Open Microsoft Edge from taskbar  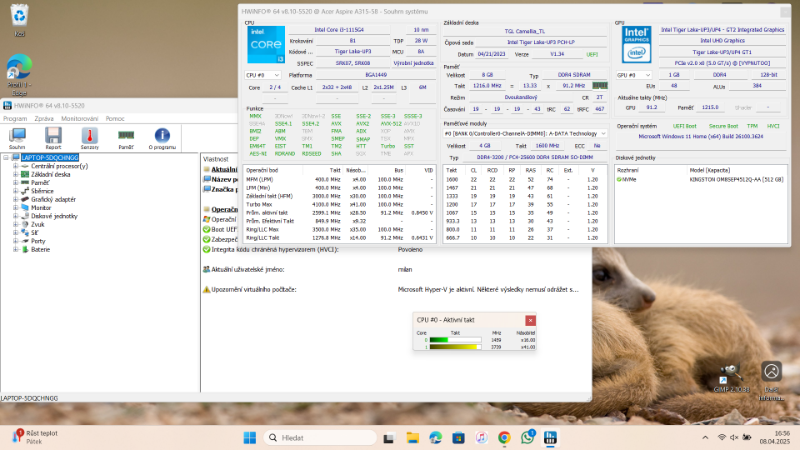pyautogui.click(x=435, y=438)
